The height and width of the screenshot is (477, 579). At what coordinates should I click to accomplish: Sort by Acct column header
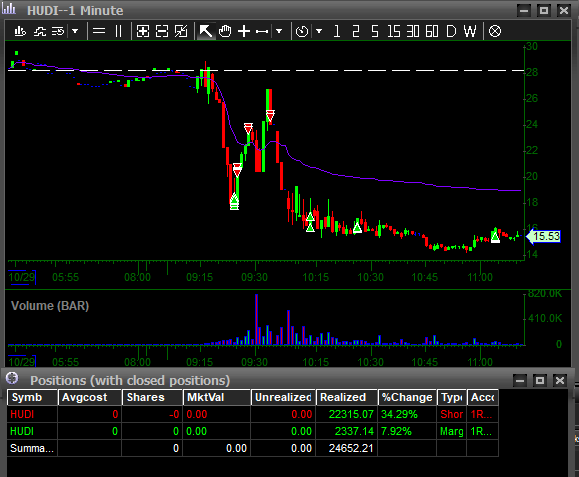(x=483, y=397)
